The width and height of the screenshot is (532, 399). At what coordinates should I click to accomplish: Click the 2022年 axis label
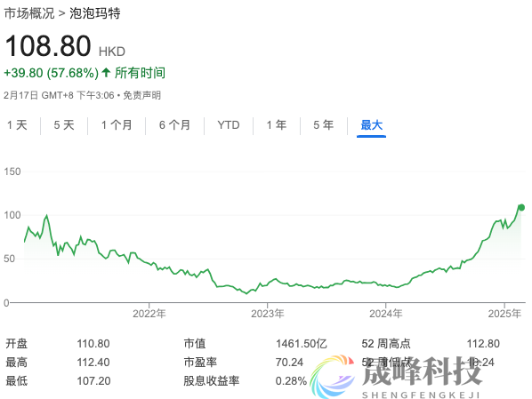tap(149, 314)
